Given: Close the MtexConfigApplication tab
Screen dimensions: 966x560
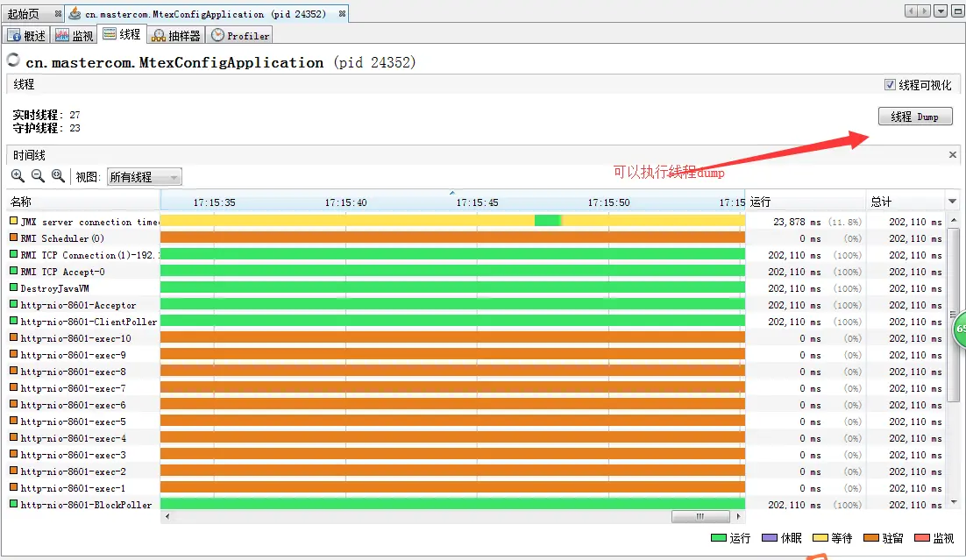Looking at the screenshot, I should pyautogui.click(x=342, y=13).
